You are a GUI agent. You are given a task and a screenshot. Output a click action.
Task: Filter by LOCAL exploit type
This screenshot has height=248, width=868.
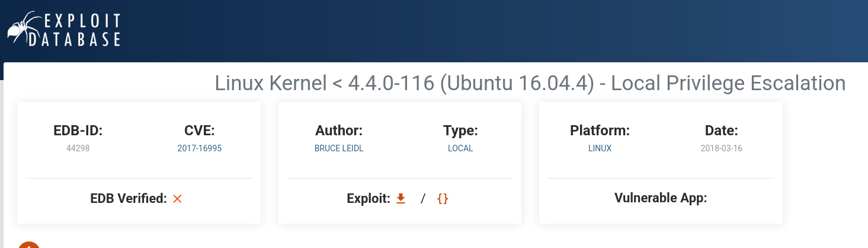[460, 148]
